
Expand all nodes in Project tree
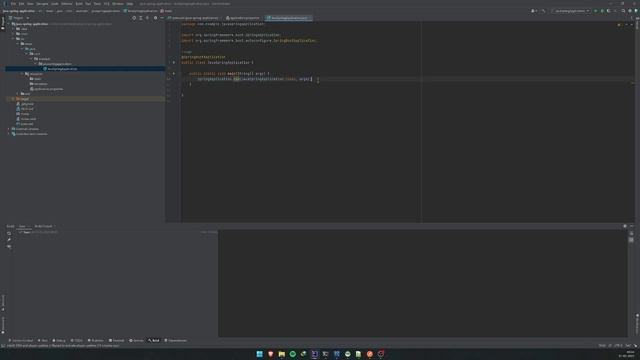click(x=141, y=18)
